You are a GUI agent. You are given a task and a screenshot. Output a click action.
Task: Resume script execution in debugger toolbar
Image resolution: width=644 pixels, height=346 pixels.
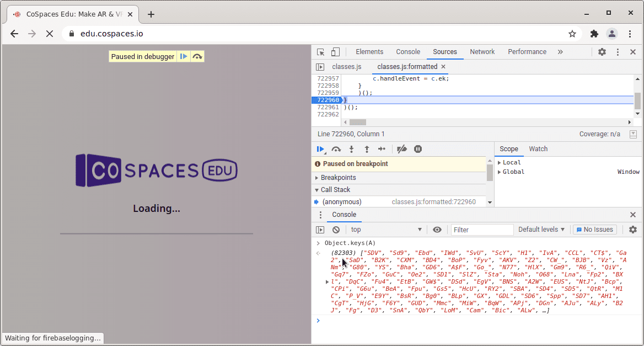point(320,149)
